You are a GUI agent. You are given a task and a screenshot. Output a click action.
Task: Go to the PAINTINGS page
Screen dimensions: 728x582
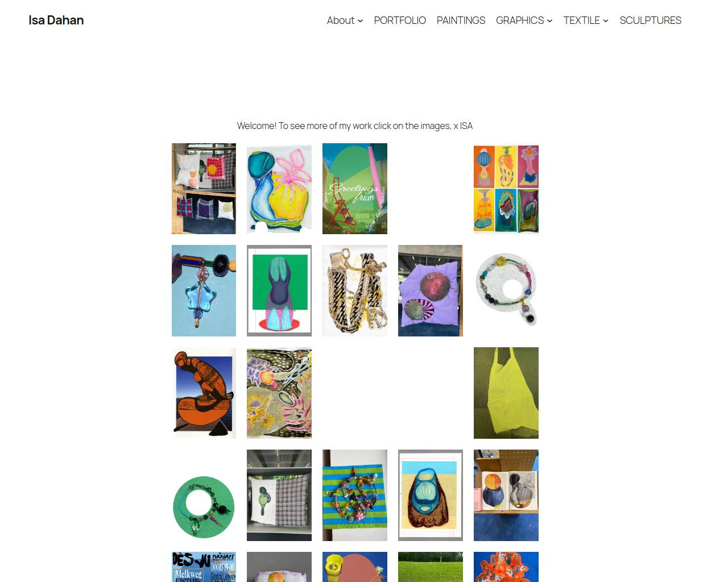pyautogui.click(x=461, y=20)
